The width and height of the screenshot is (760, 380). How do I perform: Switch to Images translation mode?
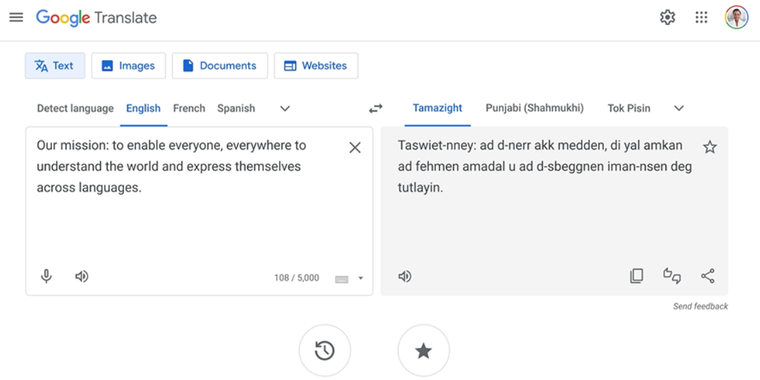click(128, 65)
